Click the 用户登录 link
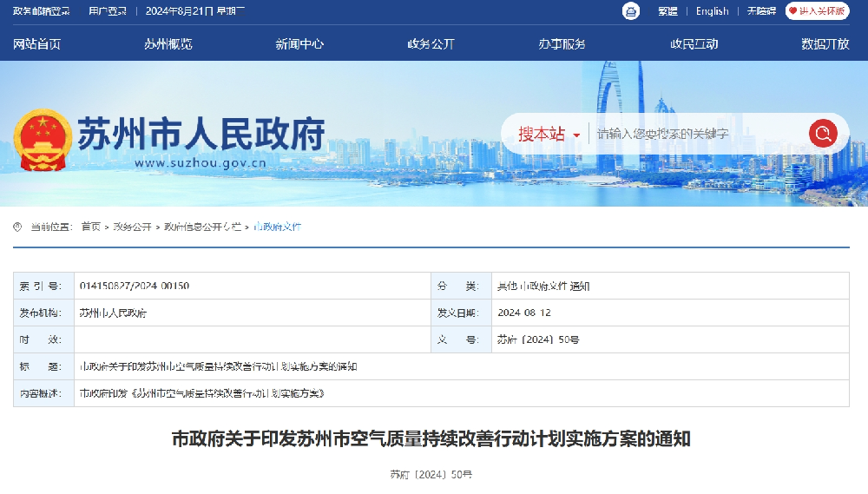Screen dimensions: 868x494 point(108,11)
